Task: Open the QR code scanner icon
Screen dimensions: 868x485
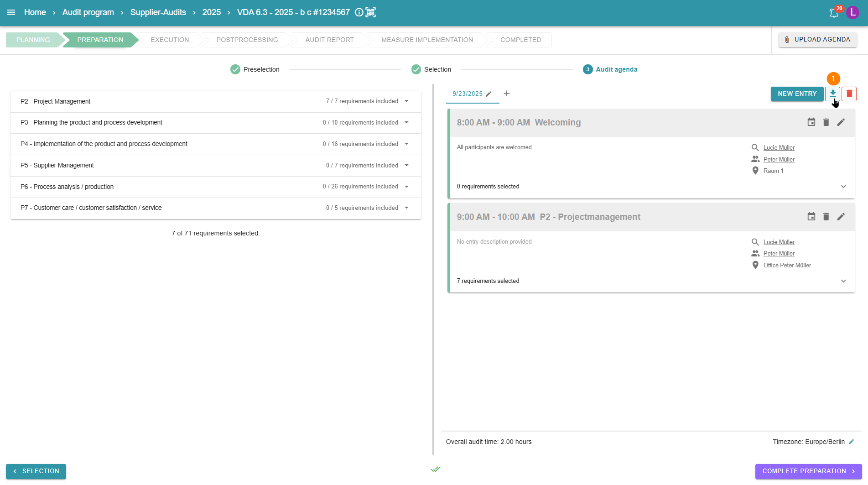Action: 371,12
